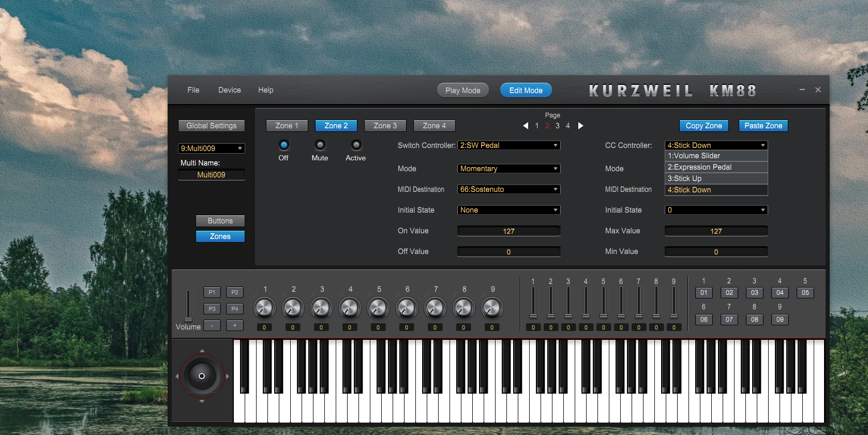Click the master Volume slider
Image resolution: width=868 pixels, height=435 pixels.
188,306
